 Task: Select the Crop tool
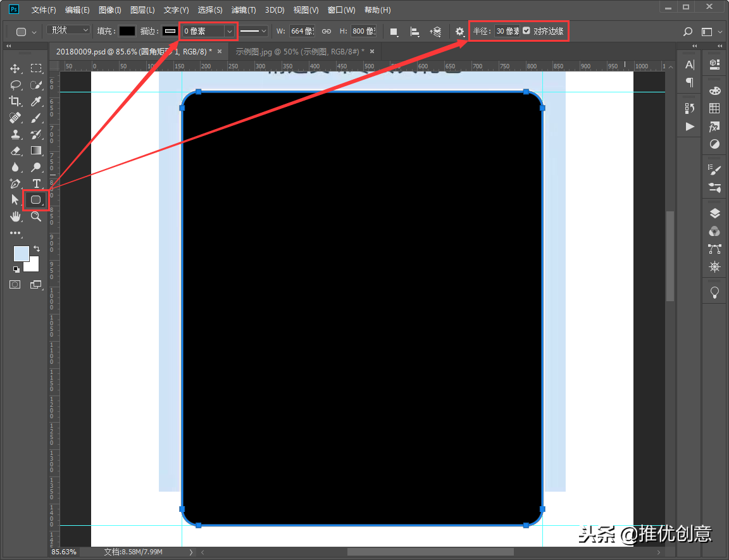pyautogui.click(x=15, y=101)
